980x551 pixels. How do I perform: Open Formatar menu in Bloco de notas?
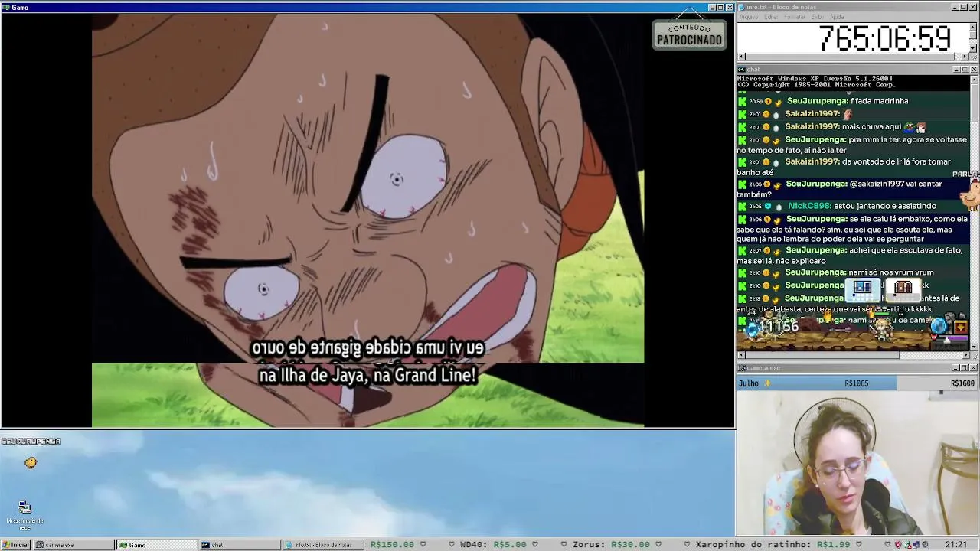coord(795,17)
